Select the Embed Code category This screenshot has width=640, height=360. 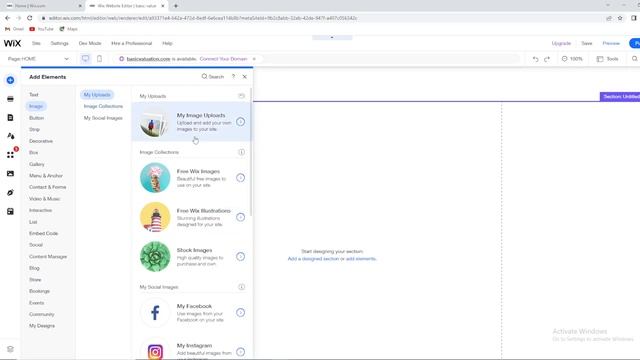click(43, 233)
